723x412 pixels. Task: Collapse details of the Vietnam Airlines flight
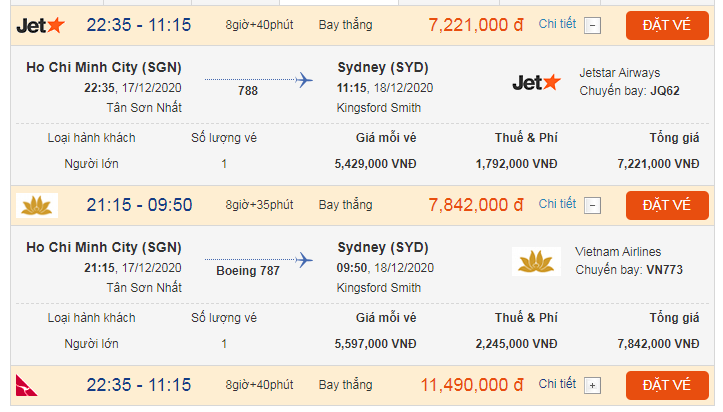coord(592,206)
